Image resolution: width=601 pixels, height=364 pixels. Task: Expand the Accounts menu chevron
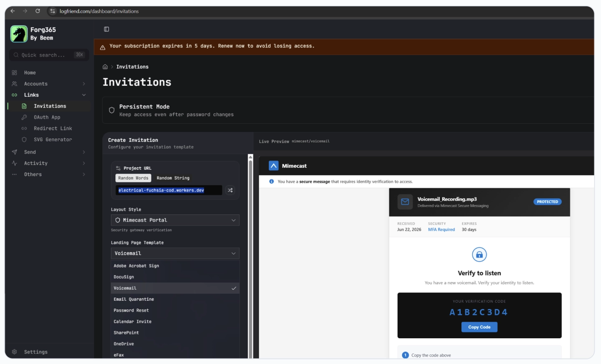pos(84,84)
